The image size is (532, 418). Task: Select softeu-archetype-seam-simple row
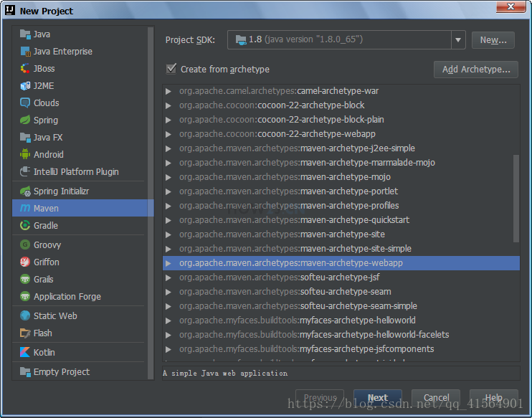pyautogui.click(x=341, y=306)
